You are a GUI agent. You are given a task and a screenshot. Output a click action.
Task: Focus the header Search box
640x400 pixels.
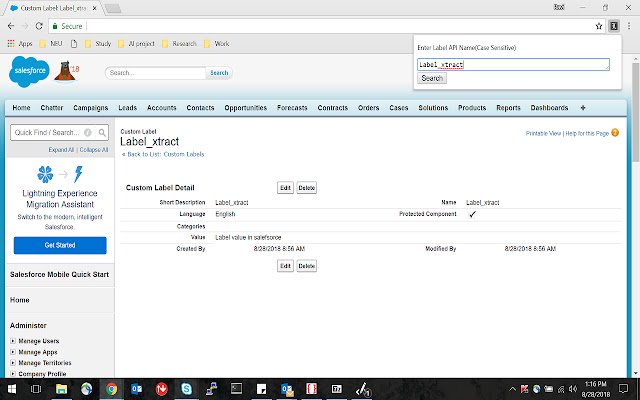pyautogui.click(x=155, y=73)
